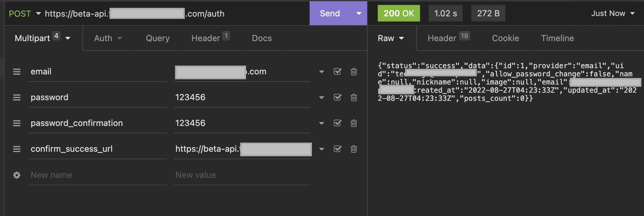Open settings gear next to New name
The width and height of the screenshot is (644, 216).
point(17,175)
